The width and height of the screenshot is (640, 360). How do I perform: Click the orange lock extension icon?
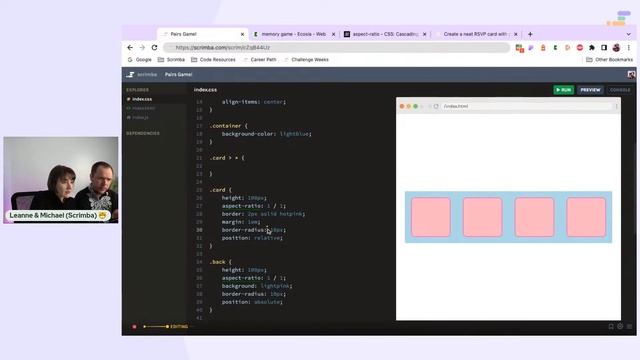(543, 48)
